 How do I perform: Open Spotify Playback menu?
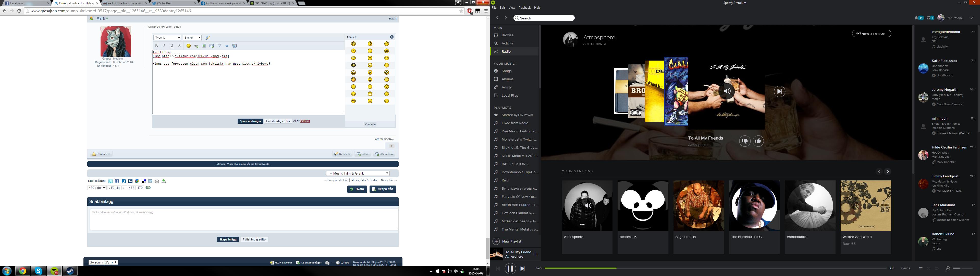[524, 8]
